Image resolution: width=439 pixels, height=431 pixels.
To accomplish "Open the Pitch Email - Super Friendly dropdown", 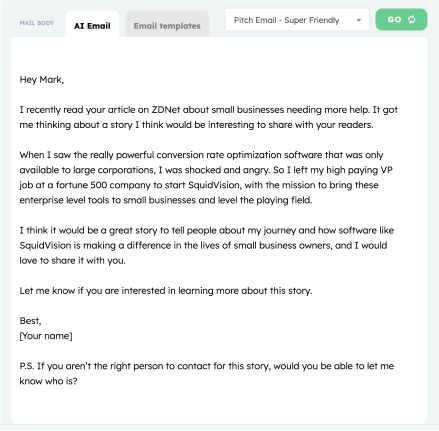I will [297, 20].
